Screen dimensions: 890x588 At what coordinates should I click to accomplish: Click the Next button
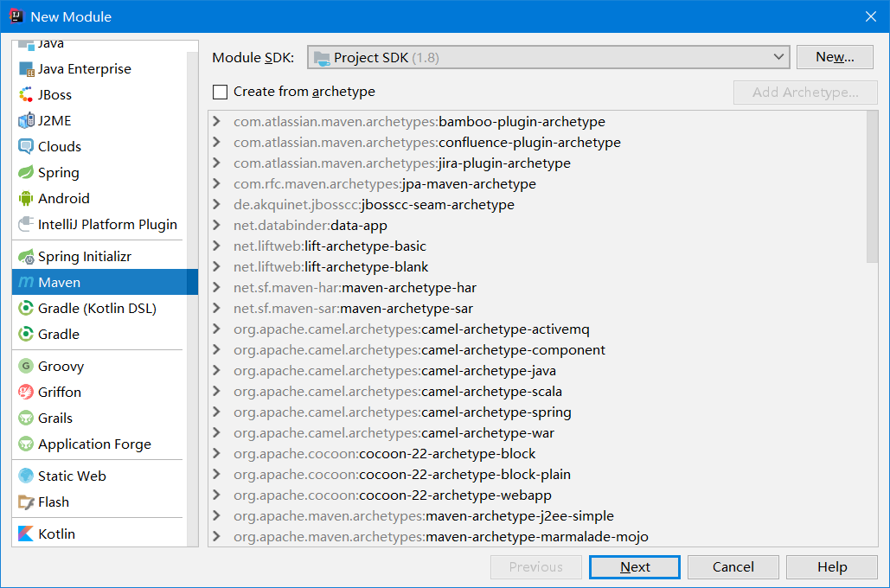tap(635, 567)
